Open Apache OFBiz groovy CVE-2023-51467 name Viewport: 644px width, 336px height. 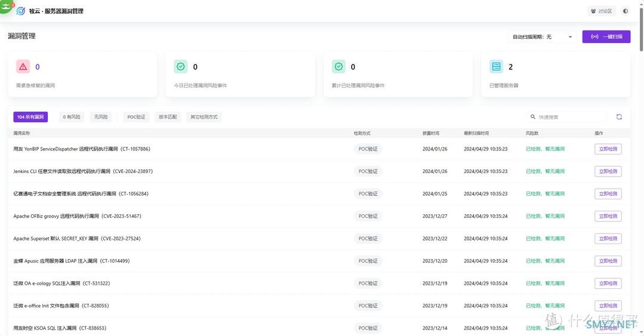pos(77,216)
